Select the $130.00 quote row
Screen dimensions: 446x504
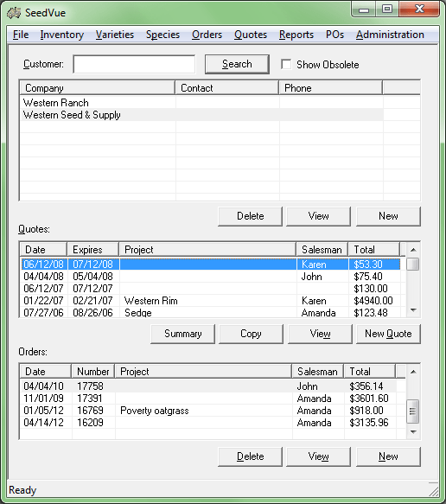211,289
